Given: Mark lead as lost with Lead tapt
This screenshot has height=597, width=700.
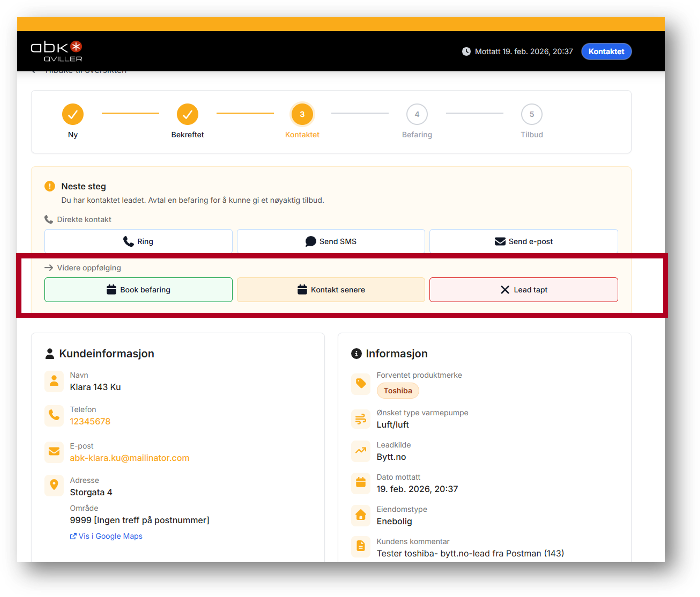Looking at the screenshot, I should click(523, 290).
